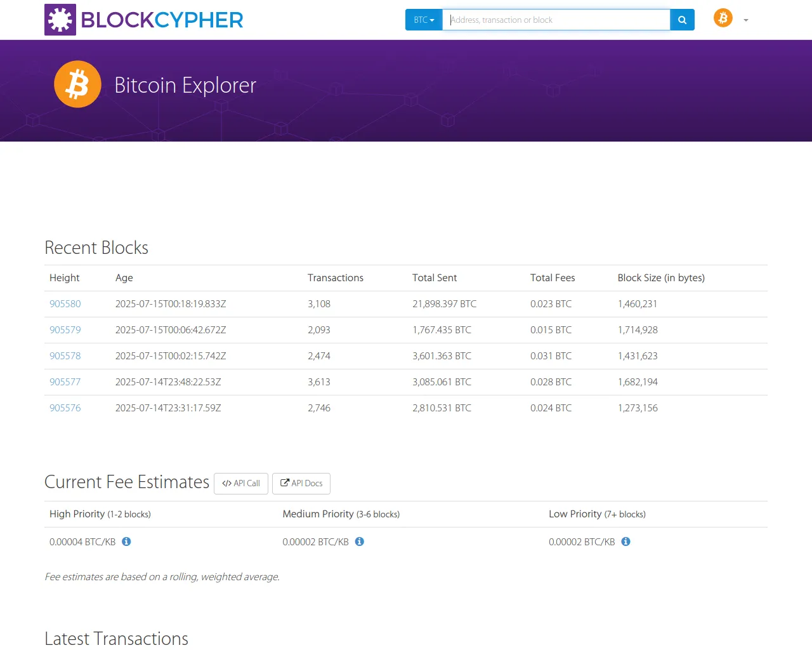Click the Transactions column header
This screenshot has height=650, width=812.
click(336, 278)
